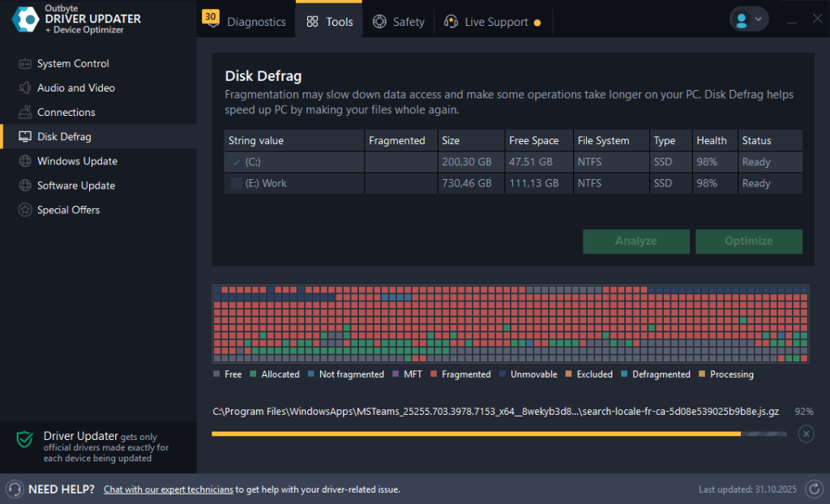Open the System Control section
Viewport: 830px width, 504px height.
[73, 63]
